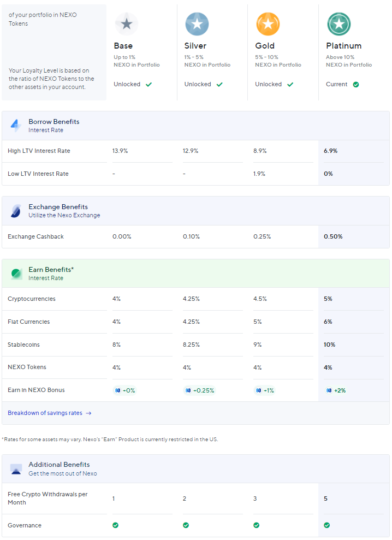The height and width of the screenshot is (540, 392).
Task: Click the Governance check in Base column
Action: pos(115,525)
